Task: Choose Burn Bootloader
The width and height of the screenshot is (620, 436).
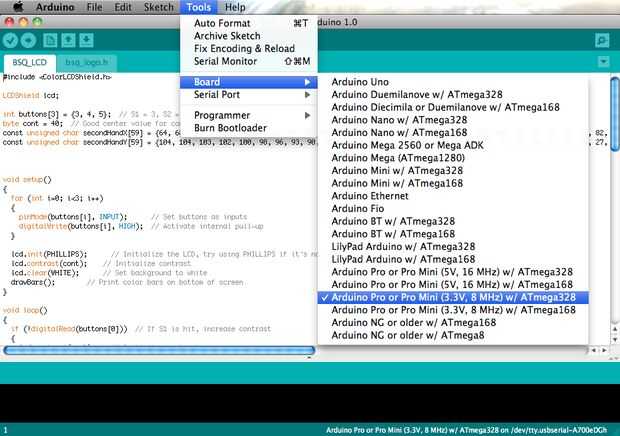Action: [x=249, y=128]
